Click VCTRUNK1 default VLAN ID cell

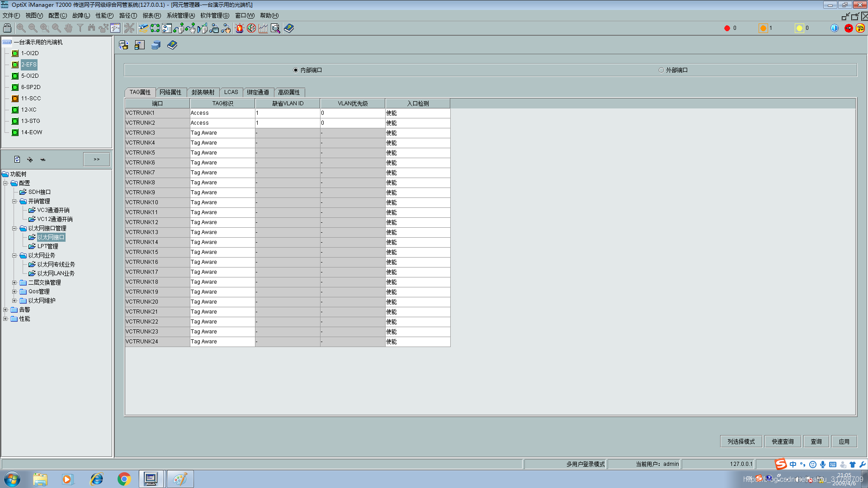coord(288,113)
